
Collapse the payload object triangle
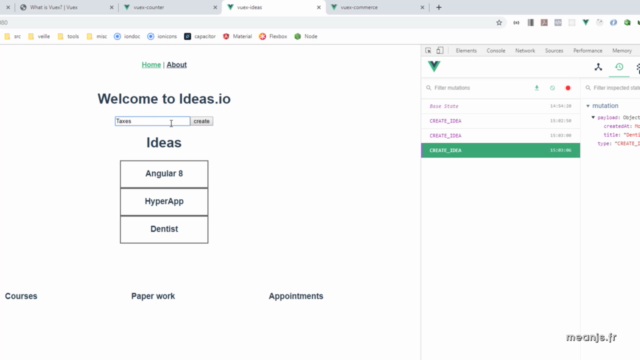pyautogui.click(x=593, y=118)
